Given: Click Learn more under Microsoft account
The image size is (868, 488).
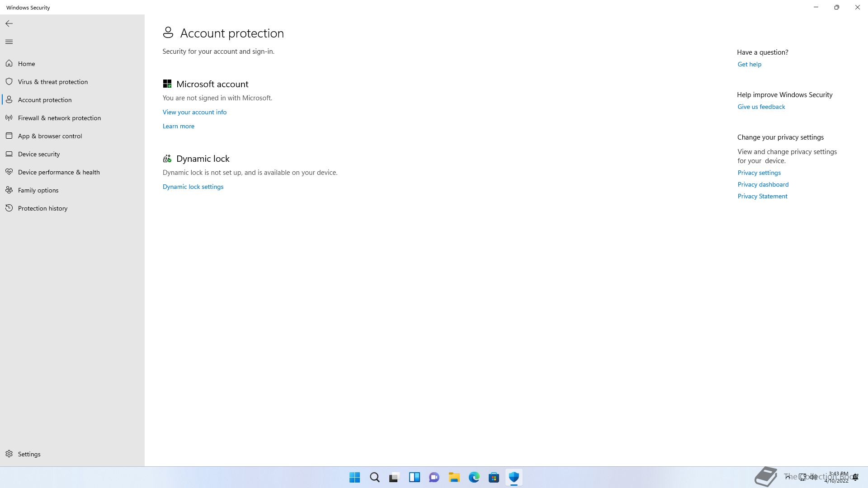Looking at the screenshot, I should click(x=178, y=126).
